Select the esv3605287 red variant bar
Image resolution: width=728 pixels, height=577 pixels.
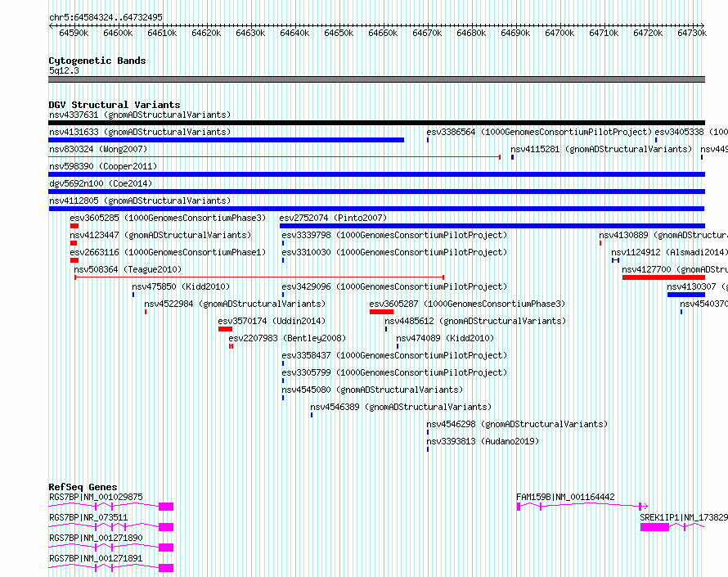click(382, 312)
